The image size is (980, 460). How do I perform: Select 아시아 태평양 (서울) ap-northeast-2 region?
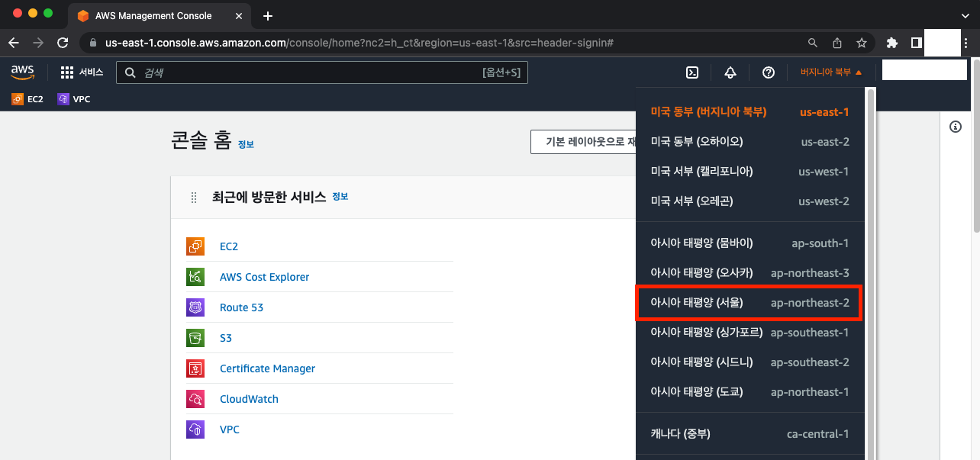(750, 303)
